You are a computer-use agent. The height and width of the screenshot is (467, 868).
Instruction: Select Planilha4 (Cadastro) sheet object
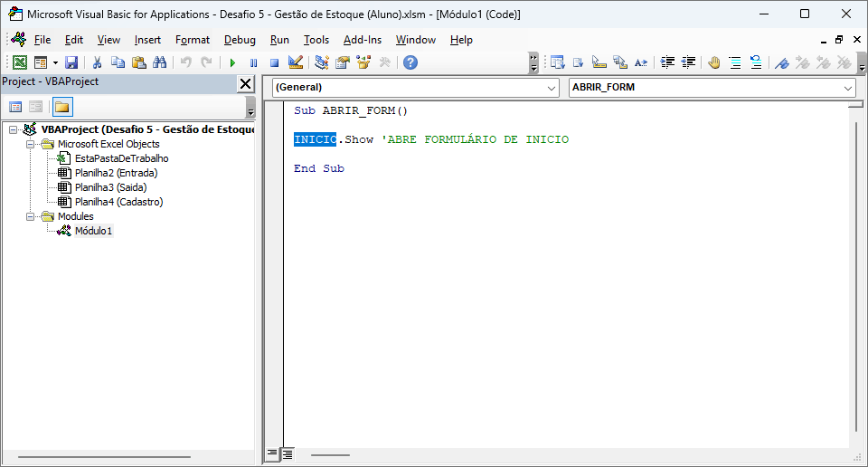click(119, 202)
